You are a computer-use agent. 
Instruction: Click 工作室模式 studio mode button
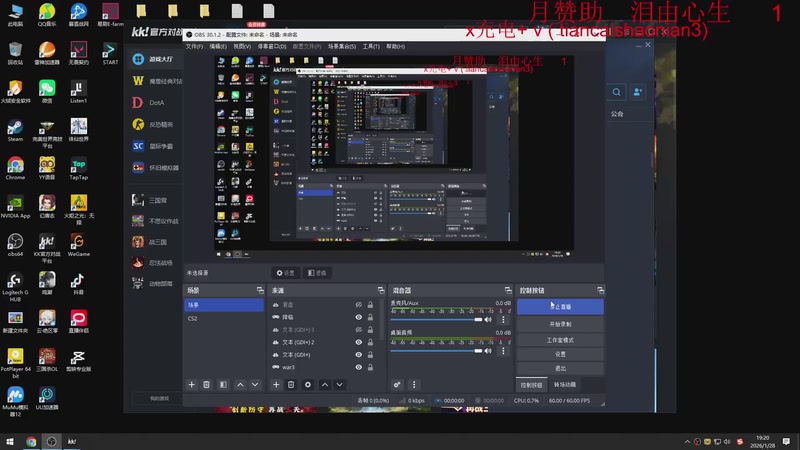pos(560,340)
